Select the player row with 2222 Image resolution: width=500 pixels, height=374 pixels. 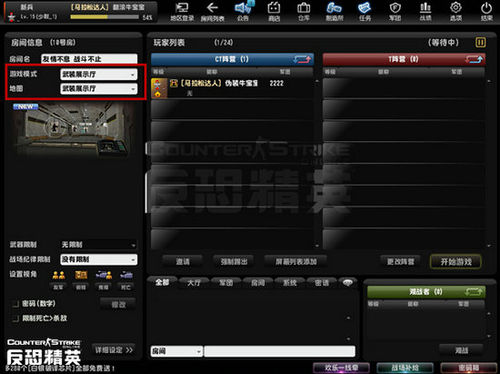232,88
